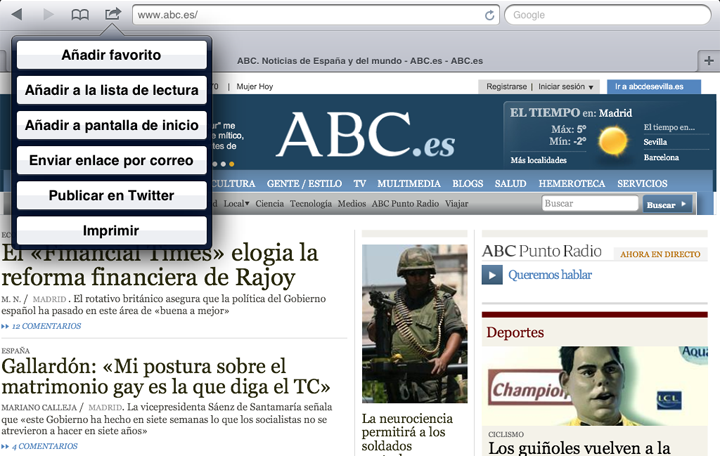
Task: Reload the page with refresh icon
Action: (x=490, y=15)
